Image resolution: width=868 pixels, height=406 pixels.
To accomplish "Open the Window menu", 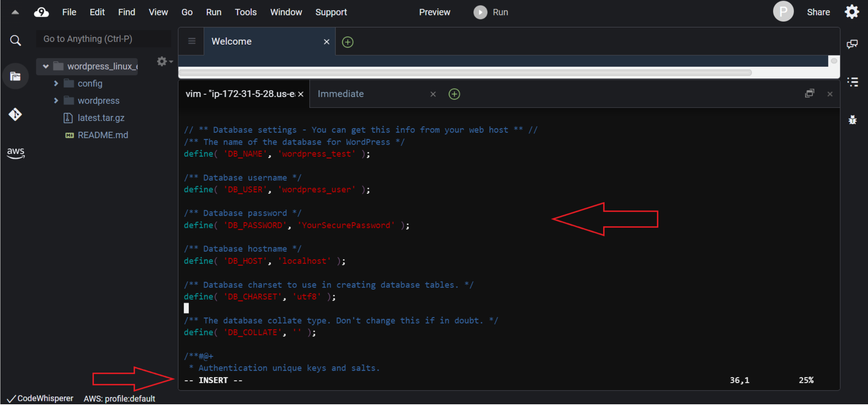I will coord(286,12).
